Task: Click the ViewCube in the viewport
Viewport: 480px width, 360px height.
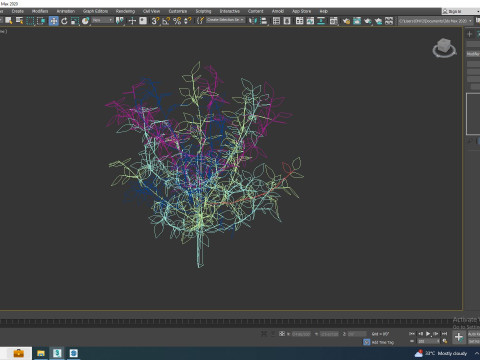Action: click(444, 48)
